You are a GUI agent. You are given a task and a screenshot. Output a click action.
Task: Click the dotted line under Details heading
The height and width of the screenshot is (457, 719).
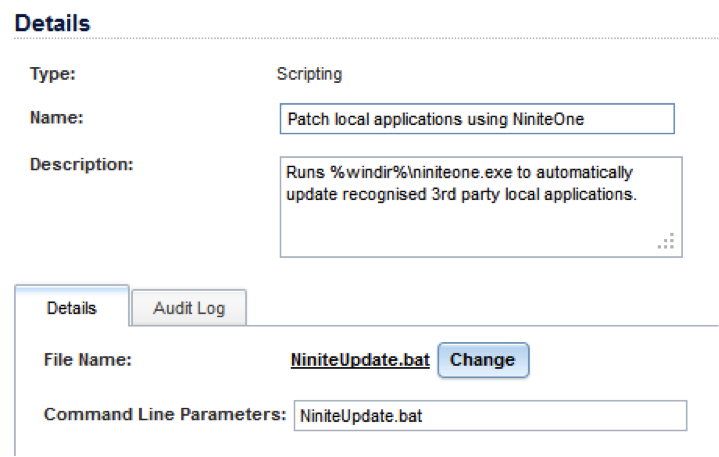coord(400,38)
